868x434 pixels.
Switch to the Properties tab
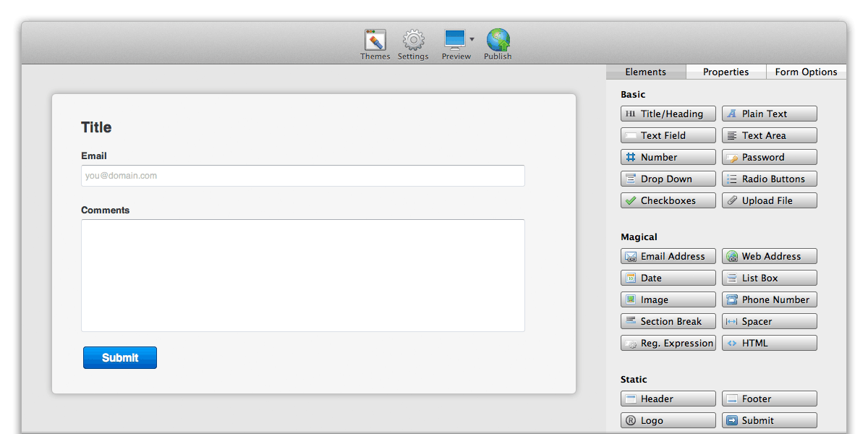coord(726,72)
